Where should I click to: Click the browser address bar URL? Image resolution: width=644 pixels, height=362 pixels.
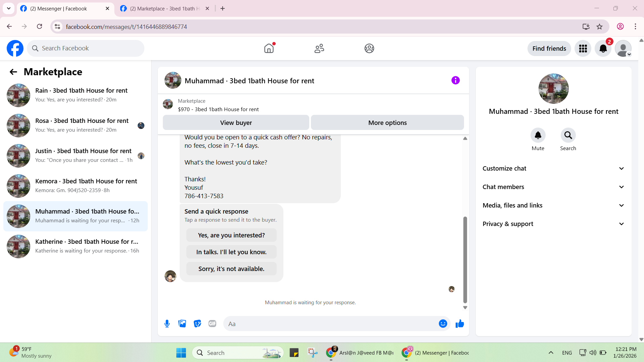click(126, 27)
